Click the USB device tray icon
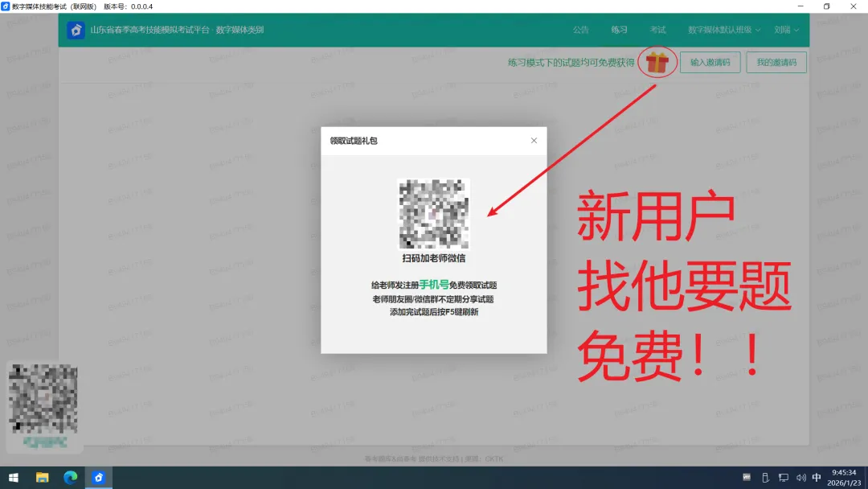This screenshot has width=868, height=489. (765, 478)
